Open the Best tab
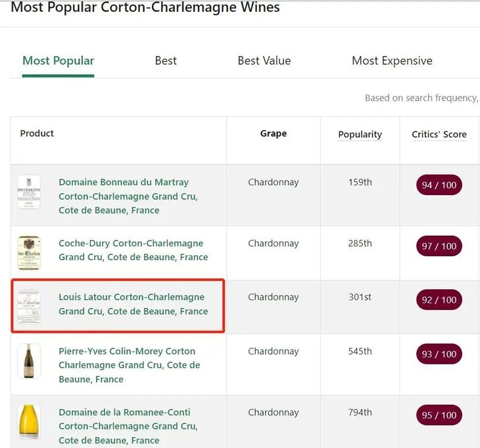Viewport: 480px width, 448px height. pyautogui.click(x=166, y=61)
